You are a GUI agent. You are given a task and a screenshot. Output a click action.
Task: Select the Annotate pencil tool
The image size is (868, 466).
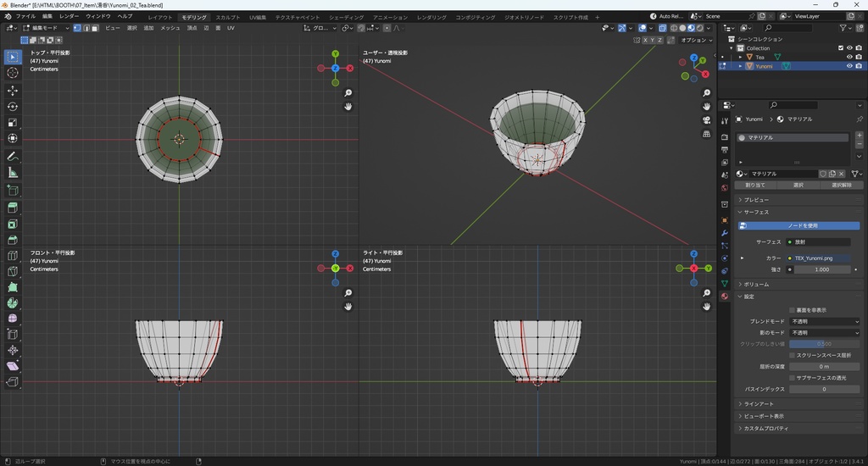click(x=13, y=157)
